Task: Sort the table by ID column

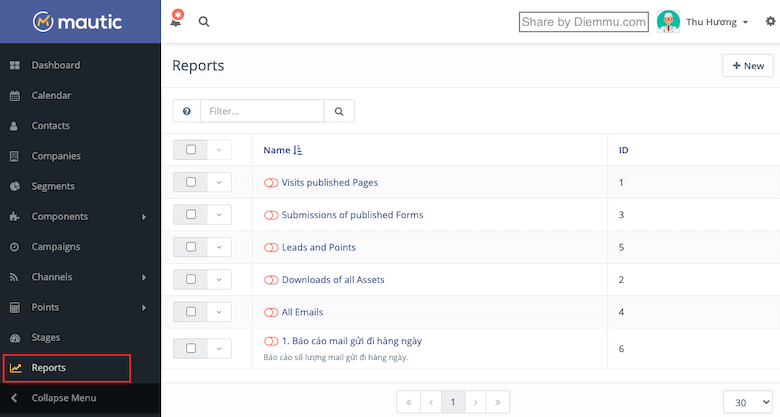Action: (623, 150)
